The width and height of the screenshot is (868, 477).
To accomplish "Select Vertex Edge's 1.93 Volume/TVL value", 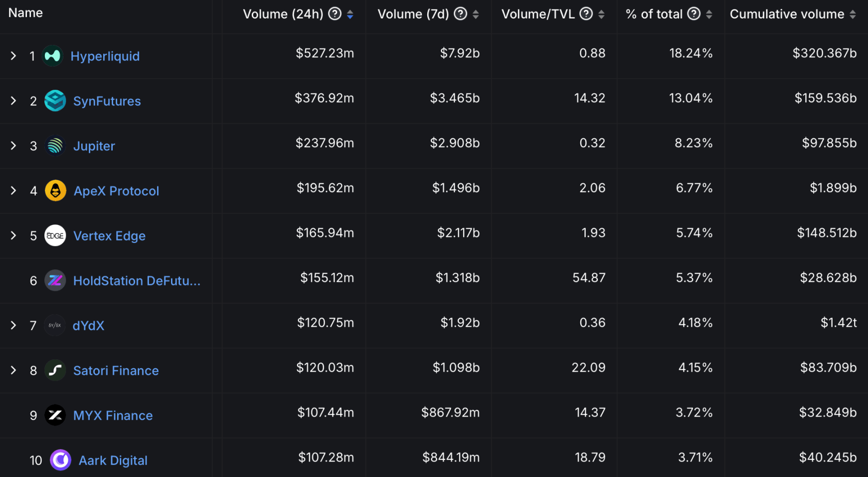I will click(593, 233).
